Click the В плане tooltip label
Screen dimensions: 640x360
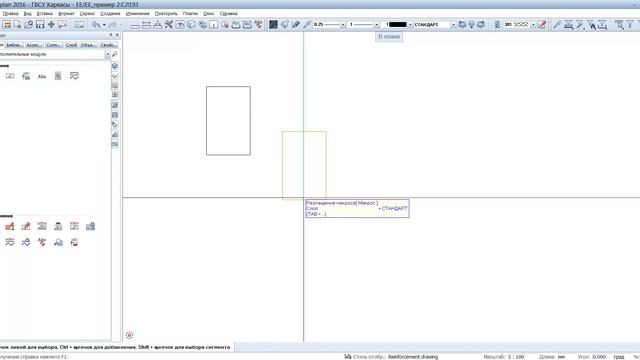coord(389,37)
